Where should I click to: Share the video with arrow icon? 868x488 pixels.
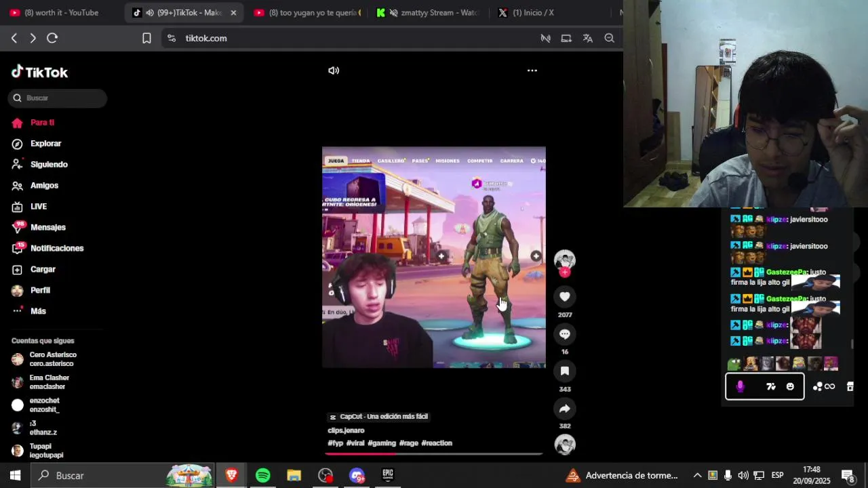565,408
